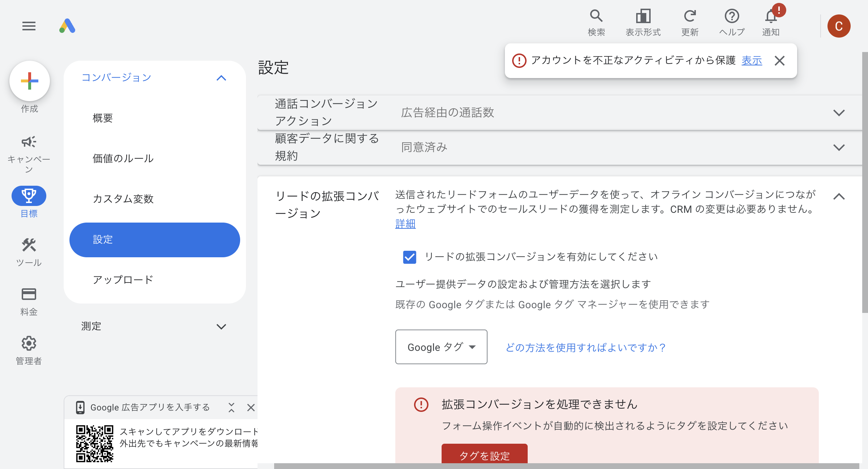868x469 pixels.
Task: Click the horizontal scrollbar at bottom
Action: pyautogui.click(x=567, y=466)
